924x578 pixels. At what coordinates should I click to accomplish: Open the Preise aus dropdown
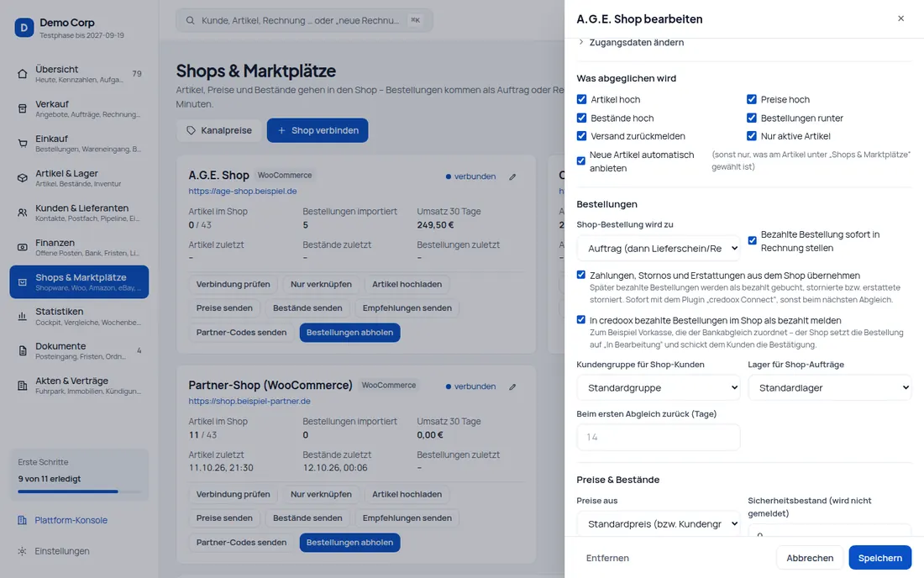tap(659, 523)
